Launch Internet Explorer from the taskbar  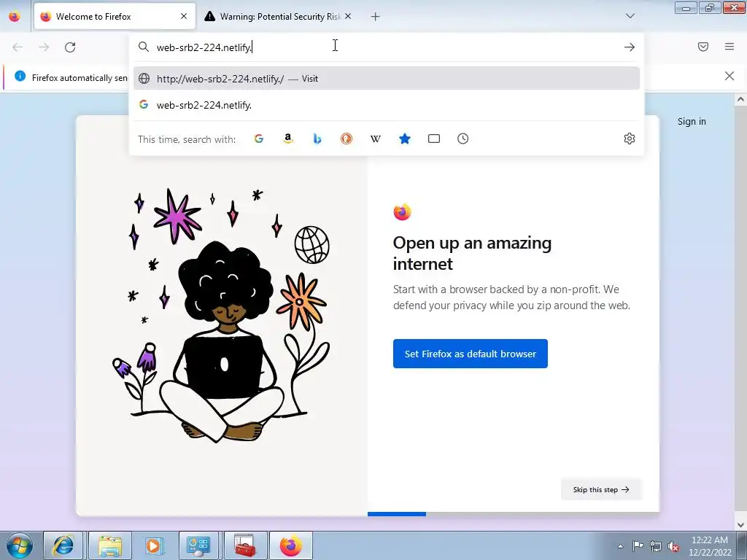[x=63, y=545]
